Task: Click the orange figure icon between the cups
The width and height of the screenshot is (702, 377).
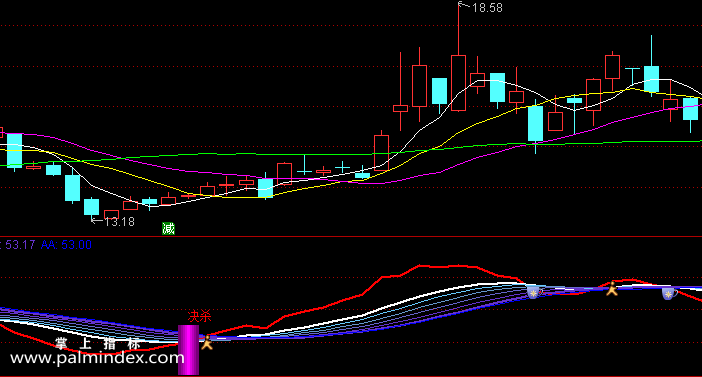Action: [612, 289]
